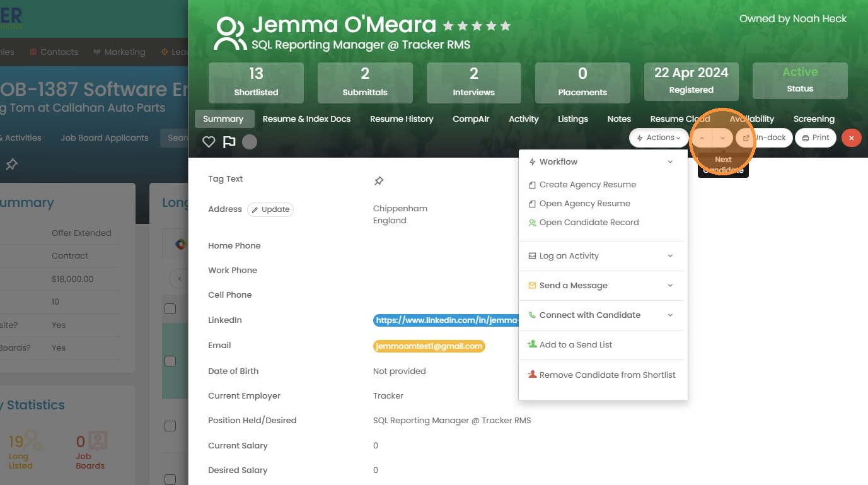This screenshot has height=485, width=868.
Task: Go to the Activity tab
Action: (x=524, y=119)
